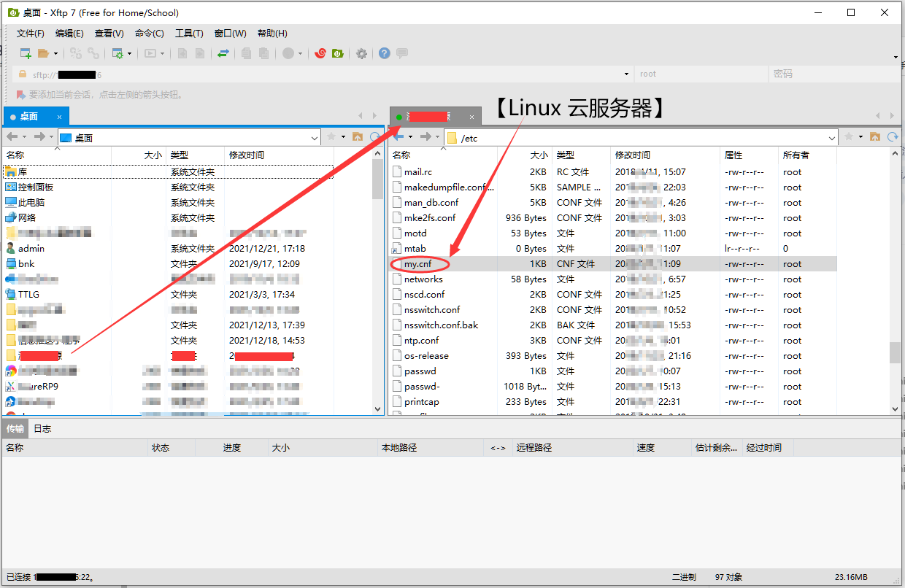
Task: Open the 文件(F) menu
Action: 31,34
